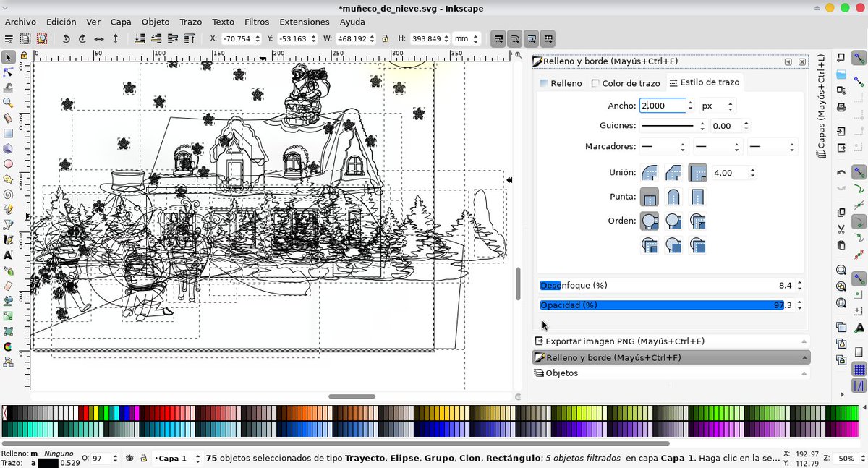Toggle width and height lock
868x468 pixels.
385,38
